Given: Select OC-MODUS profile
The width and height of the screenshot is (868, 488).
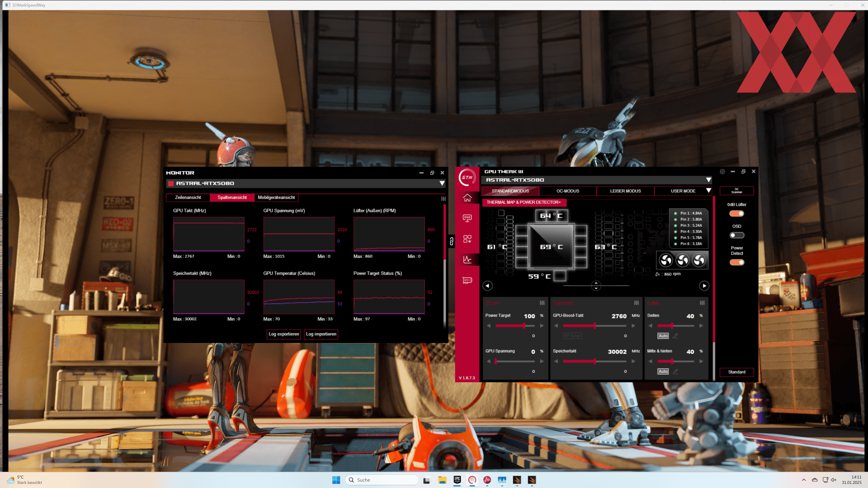Looking at the screenshot, I should (568, 191).
